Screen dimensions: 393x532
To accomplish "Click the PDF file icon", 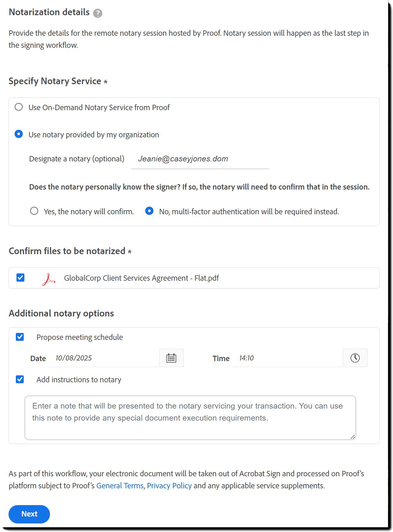I will 48,279.
